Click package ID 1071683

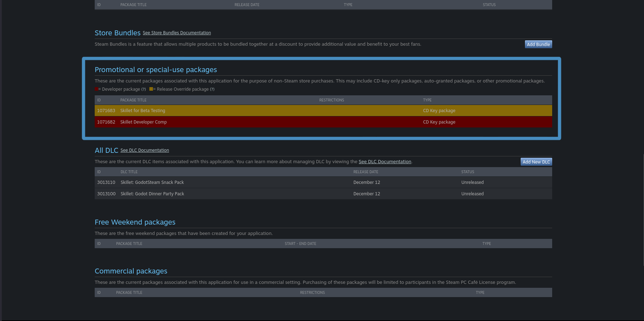(106, 111)
